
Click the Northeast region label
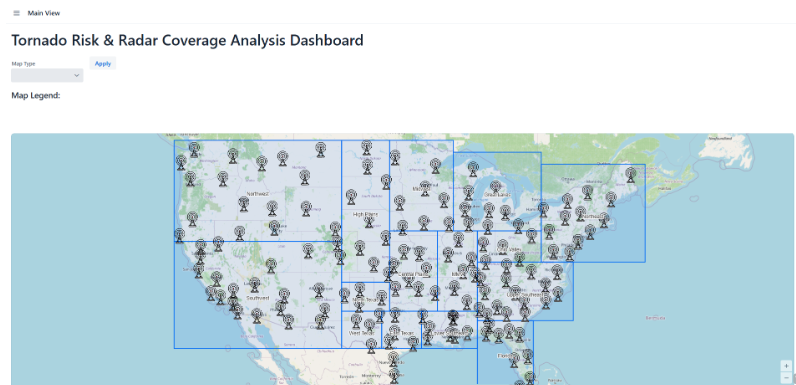593,217
